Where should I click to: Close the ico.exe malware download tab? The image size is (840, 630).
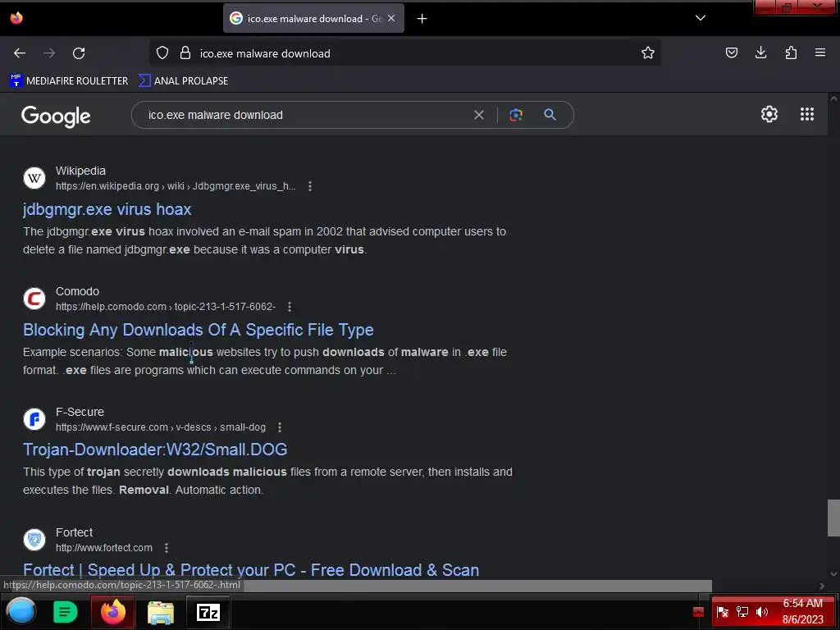point(391,18)
